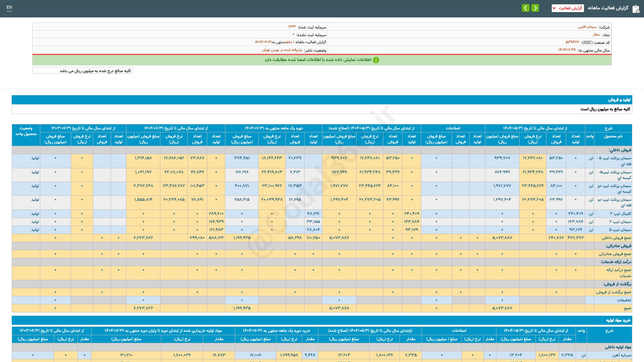Select the سیمان تیپ ۵ product row
This screenshot has height=362, width=644.
tap(620, 230)
